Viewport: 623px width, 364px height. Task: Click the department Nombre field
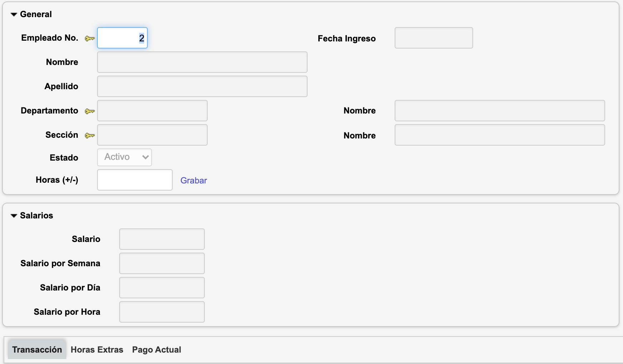click(x=500, y=111)
